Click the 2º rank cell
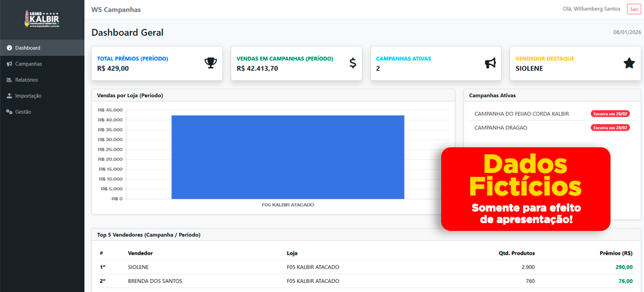 pos(102,281)
